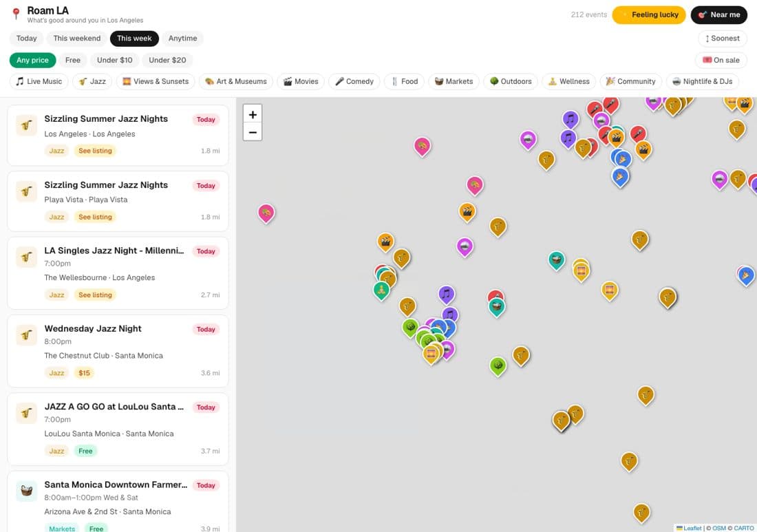Viewport: 757px width, 532px height.
Task: Click teal market basket pin right of purple nightlife pin
Action: coord(557,259)
